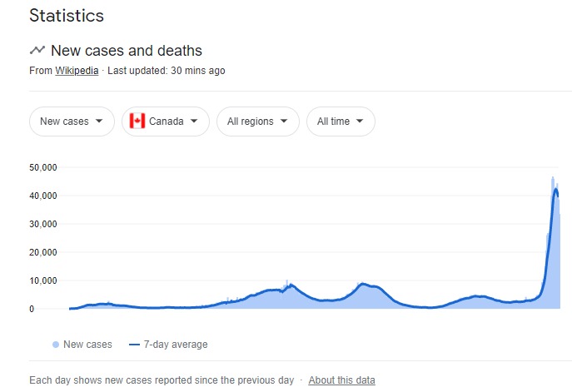Click the light blue New cases legend dot

56,345
